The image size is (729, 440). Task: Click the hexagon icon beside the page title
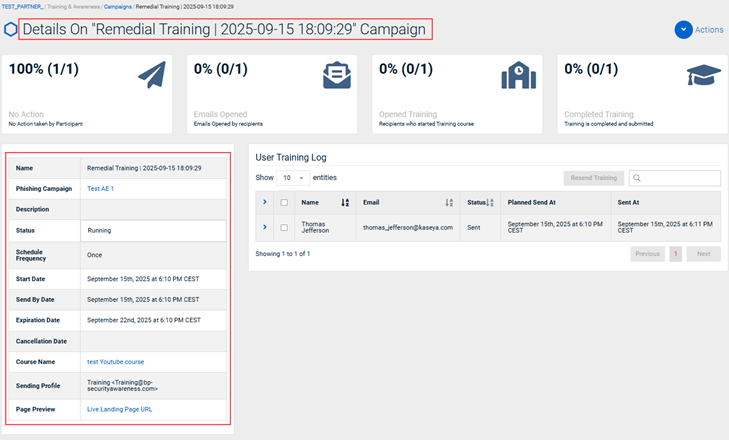click(10, 30)
